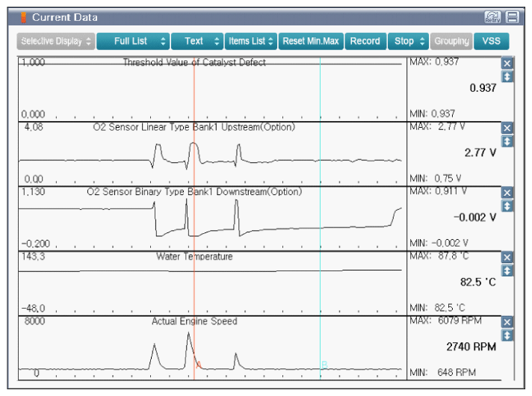Click the 'Water Temperature' graph title
Viewport: 532px width, 396px height.
pyautogui.click(x=194, y=256)
